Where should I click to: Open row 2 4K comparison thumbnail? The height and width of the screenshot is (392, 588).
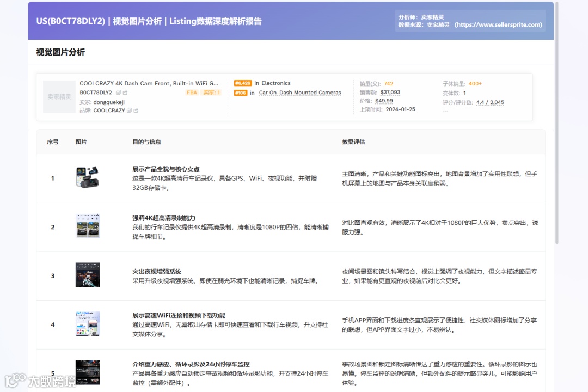tap(88, 226)
